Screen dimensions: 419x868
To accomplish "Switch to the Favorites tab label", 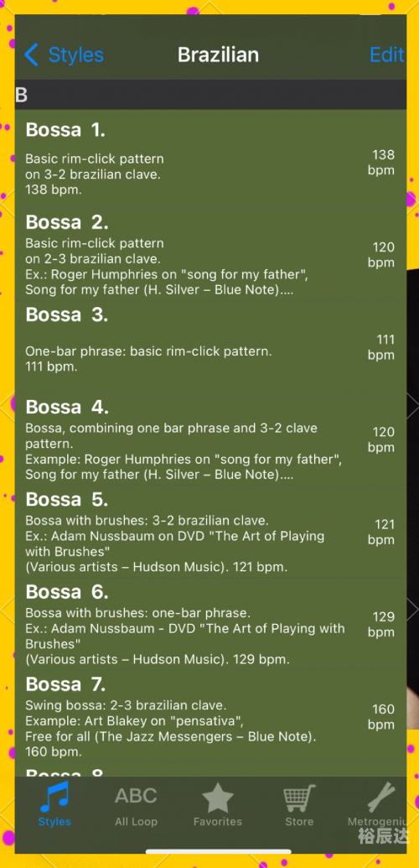I will 218,822.
